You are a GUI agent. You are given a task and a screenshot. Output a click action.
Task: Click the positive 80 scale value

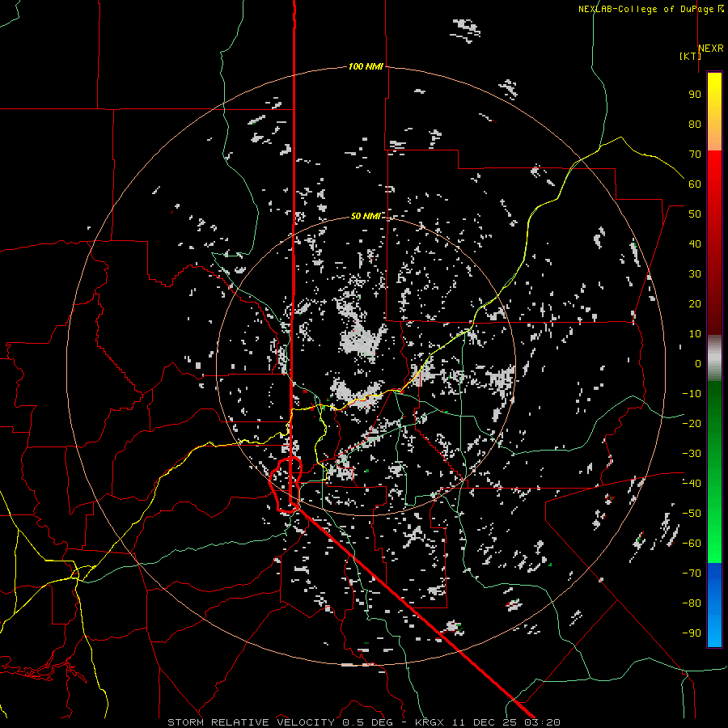(x=695, y=125)
